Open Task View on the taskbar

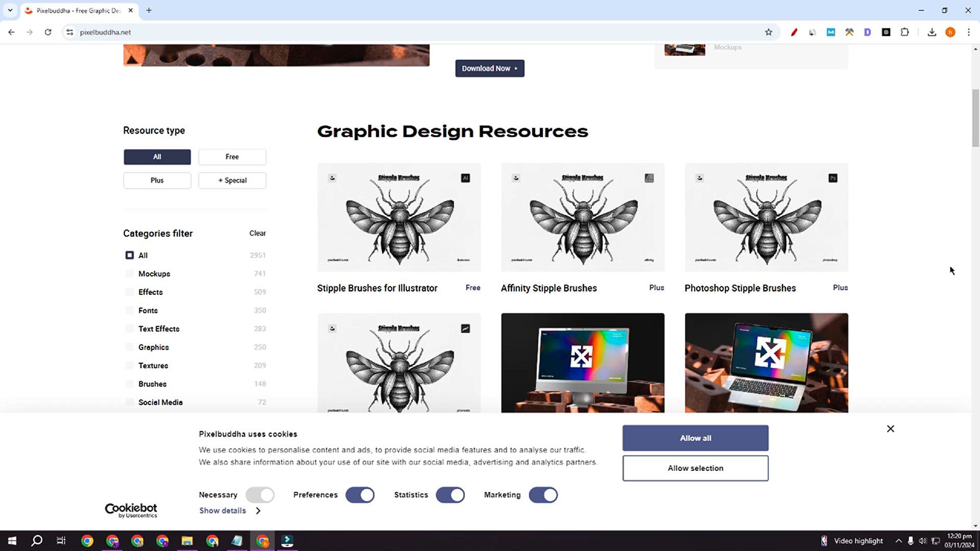tap(61, 541)
